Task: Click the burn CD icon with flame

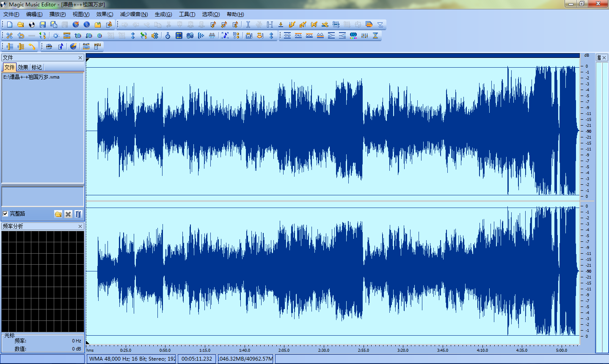Action: pyautogui.click(x=76, y=25)
